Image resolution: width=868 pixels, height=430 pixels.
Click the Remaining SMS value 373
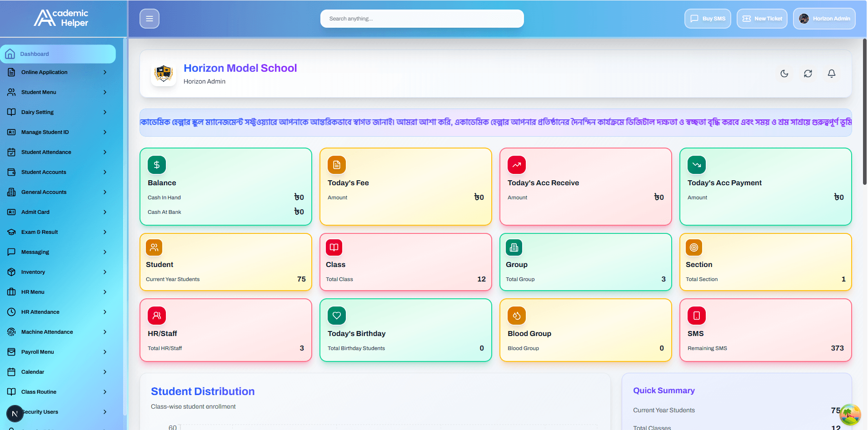point(837,348)
